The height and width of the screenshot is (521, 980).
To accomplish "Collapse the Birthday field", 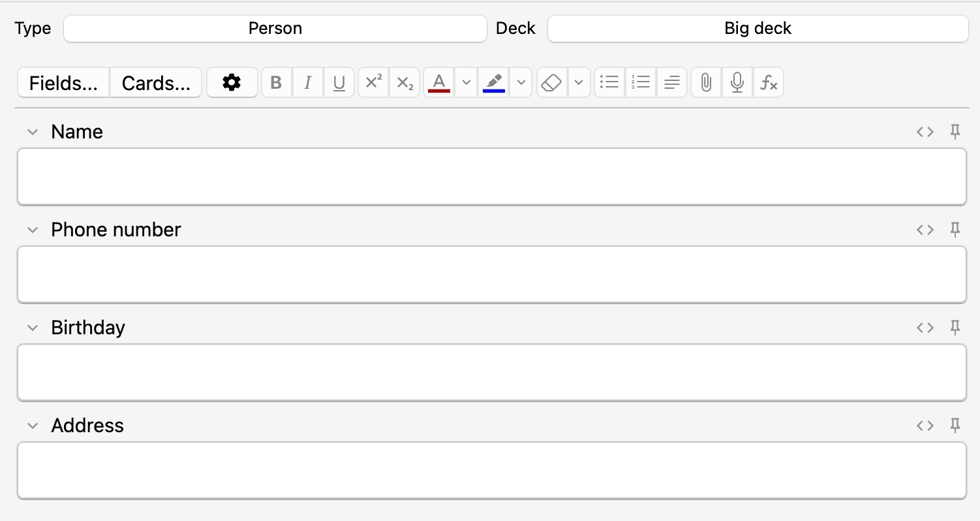I will pos(33,328).
